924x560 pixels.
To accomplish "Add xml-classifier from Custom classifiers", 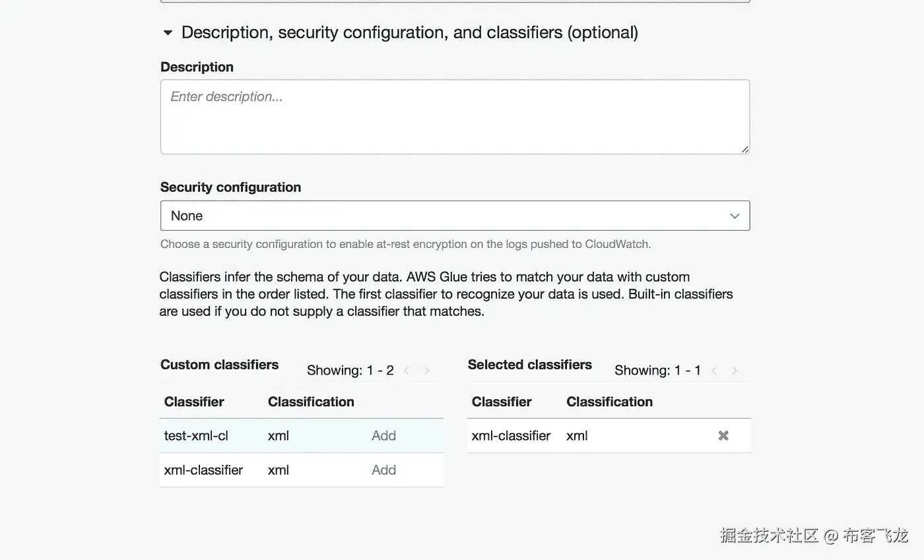I will [383, 470].
